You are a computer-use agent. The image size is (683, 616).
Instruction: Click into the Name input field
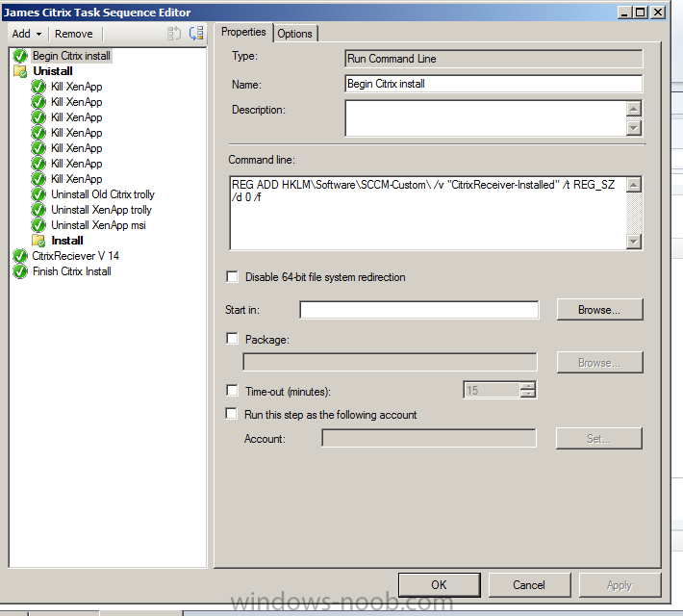point(493,84)
